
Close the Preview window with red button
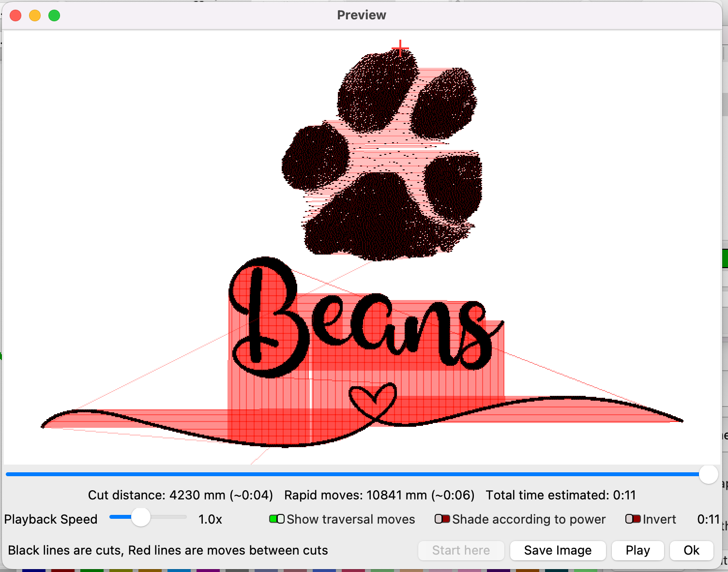click(15, 15)
